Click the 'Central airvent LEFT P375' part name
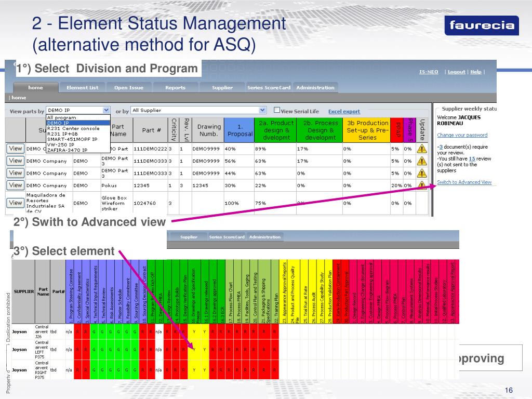 click(42, 350)
